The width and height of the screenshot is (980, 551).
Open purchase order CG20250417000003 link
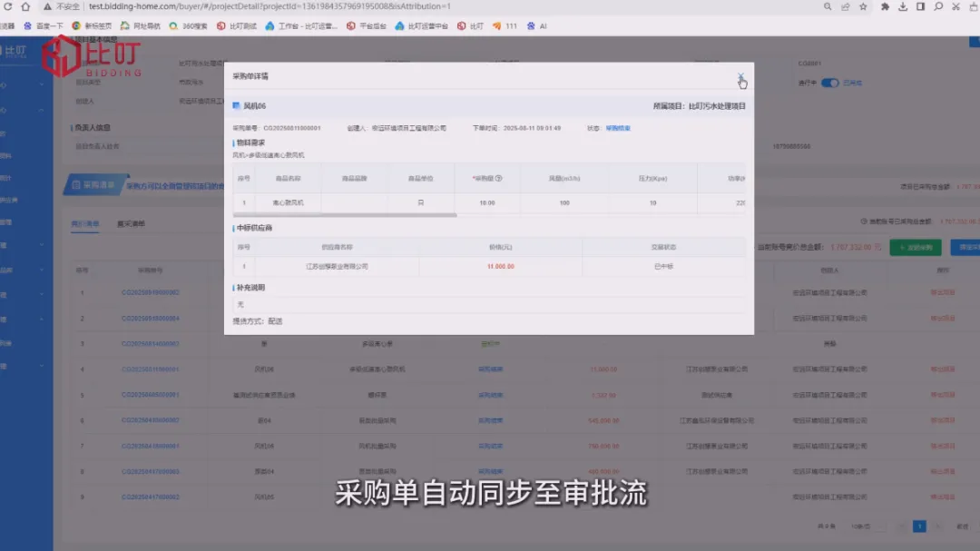click(151, 471)
